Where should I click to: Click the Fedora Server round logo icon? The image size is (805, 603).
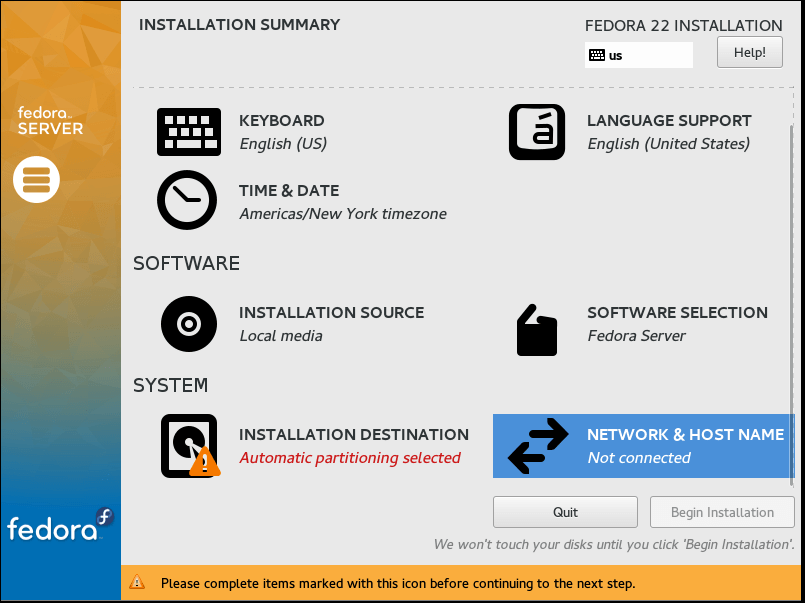click(36, 180)
